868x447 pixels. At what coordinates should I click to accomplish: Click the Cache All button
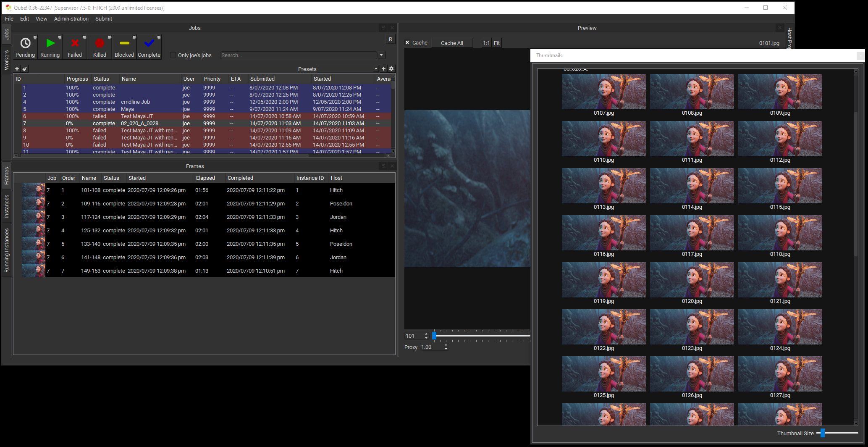[451, 42]
